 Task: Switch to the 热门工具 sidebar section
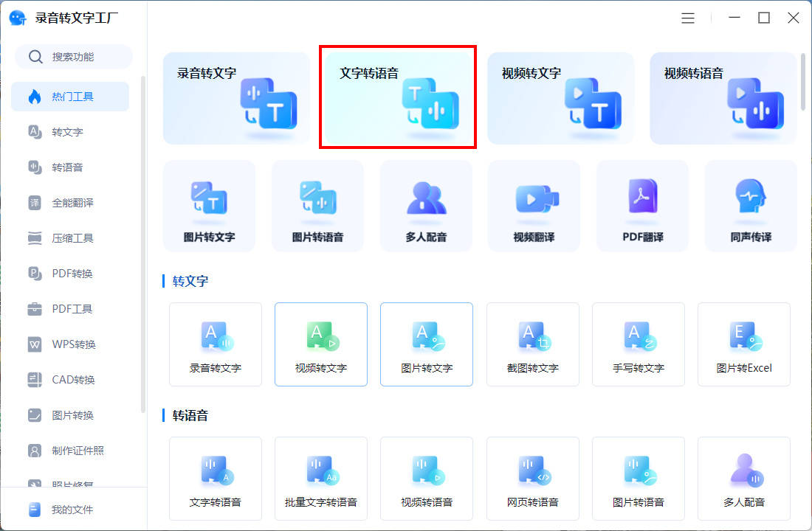pos(69,96)
